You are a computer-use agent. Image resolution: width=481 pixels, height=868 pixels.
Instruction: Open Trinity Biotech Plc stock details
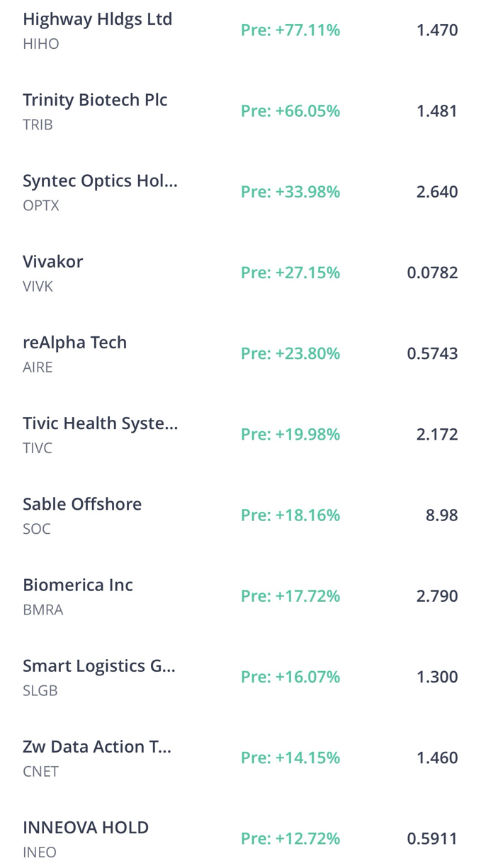(x=240, y=111)
